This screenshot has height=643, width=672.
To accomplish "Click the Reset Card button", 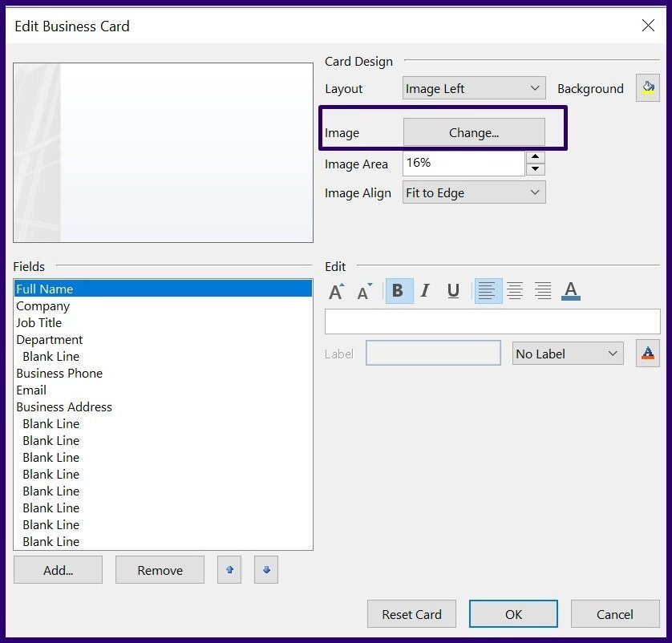I will [x=411, y=614].
